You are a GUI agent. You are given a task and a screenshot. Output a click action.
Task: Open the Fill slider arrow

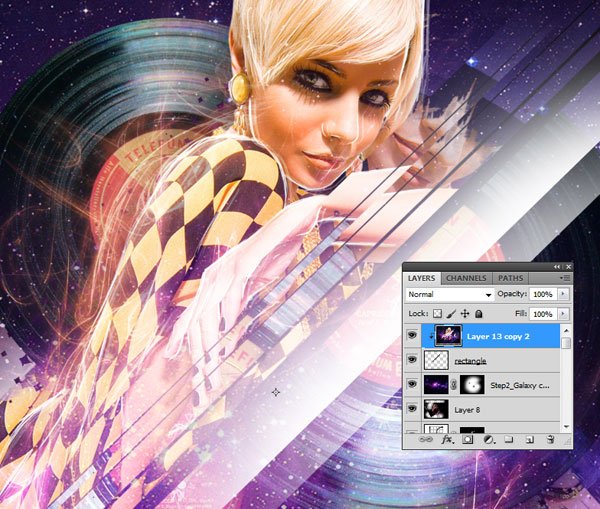pyautogui.click(x=563, y=314)
